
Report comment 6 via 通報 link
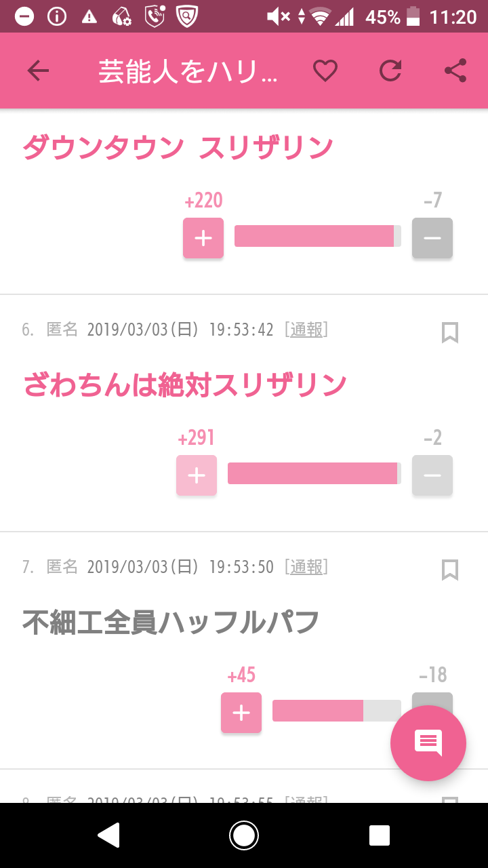pos(306,330)
